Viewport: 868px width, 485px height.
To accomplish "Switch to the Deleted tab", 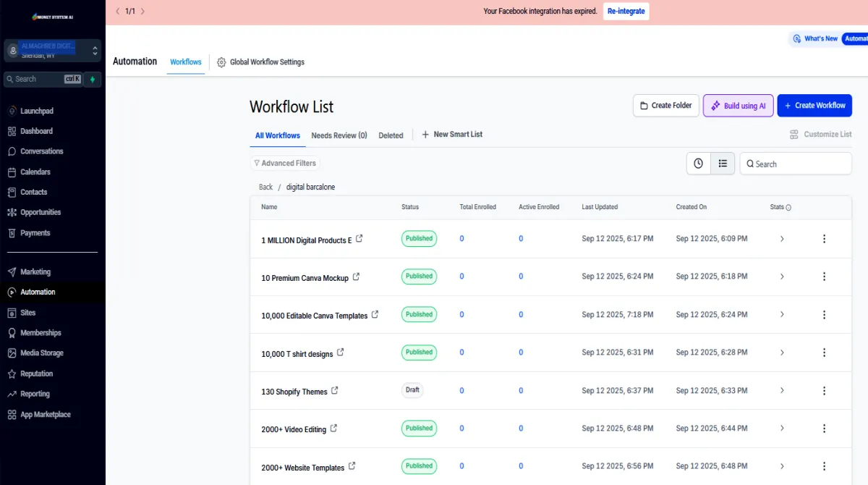I will (391, 135).
